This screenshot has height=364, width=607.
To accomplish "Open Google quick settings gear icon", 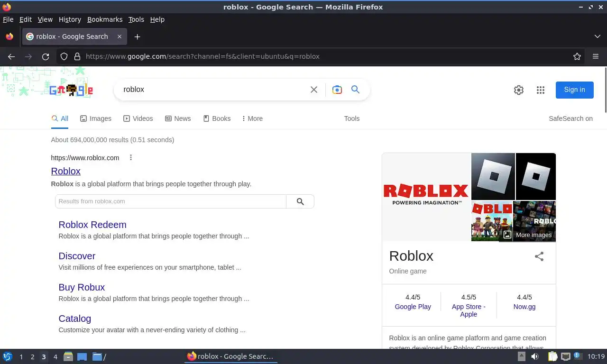I will (x=519, y=90).
